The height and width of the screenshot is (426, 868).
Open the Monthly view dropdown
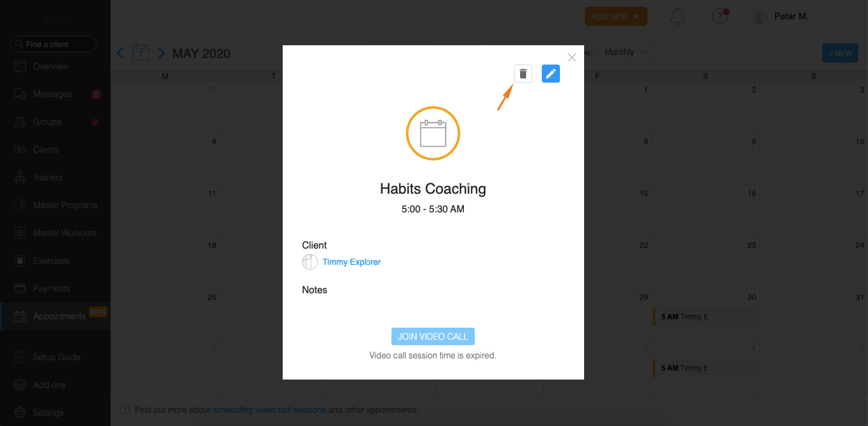tap(625, 52)
